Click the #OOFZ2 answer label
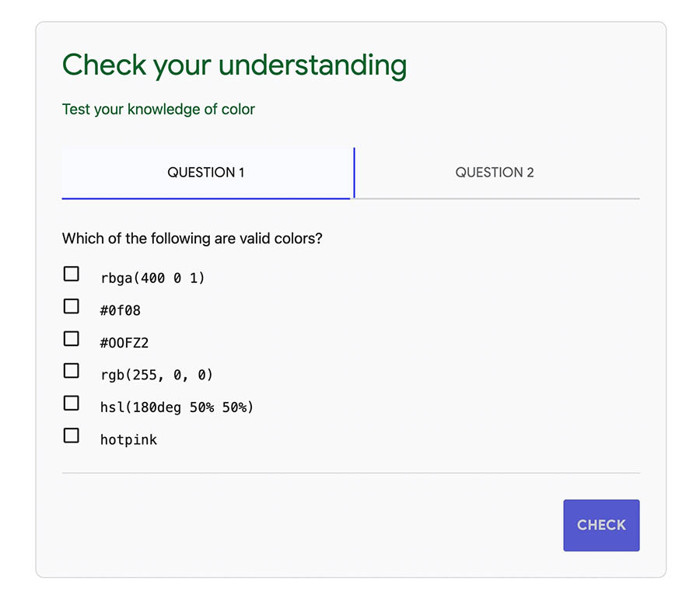Image resolution: width=700 pixels, height=598 pixels. (124, 342)
